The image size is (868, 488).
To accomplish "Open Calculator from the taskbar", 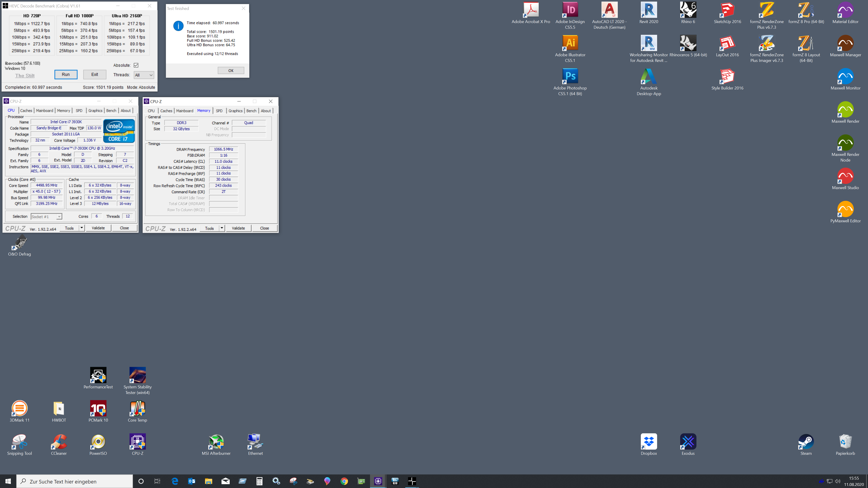I will (259, 481).
